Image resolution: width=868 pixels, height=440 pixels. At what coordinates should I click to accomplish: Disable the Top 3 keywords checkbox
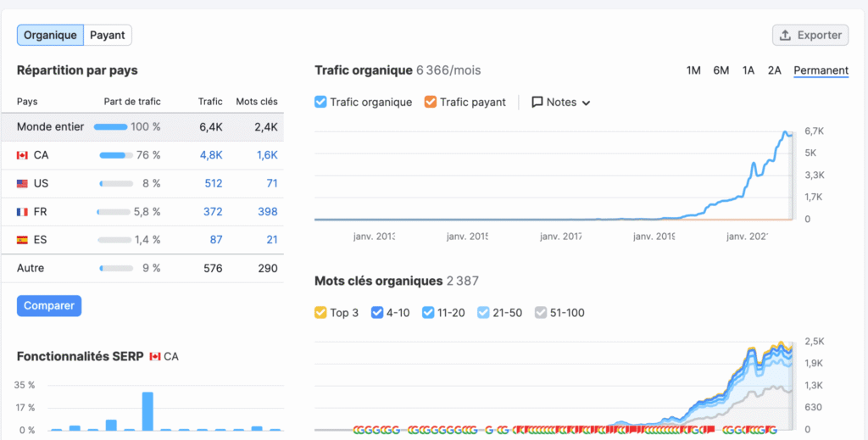[320, 313]
